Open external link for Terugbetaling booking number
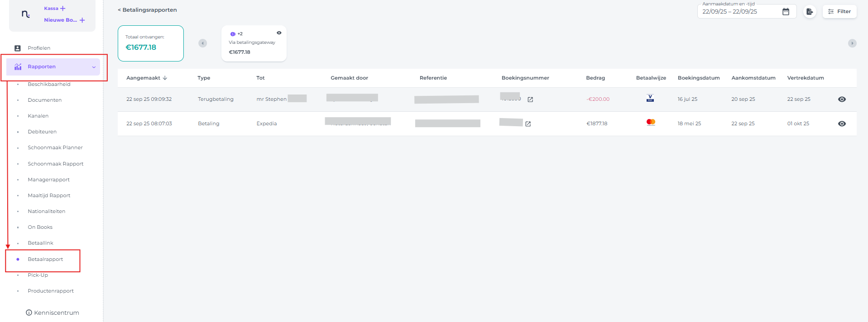Viewport: 868px width, 322px height. 530,99
